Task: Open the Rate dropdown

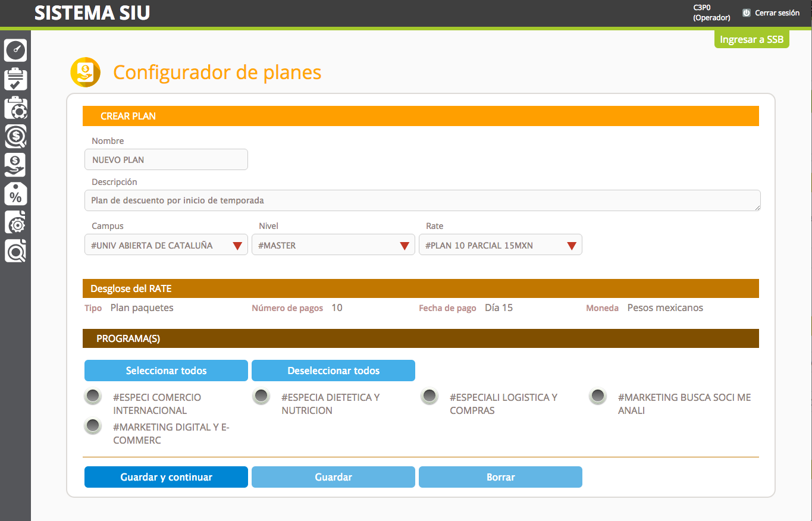Action: click(500, 245)
